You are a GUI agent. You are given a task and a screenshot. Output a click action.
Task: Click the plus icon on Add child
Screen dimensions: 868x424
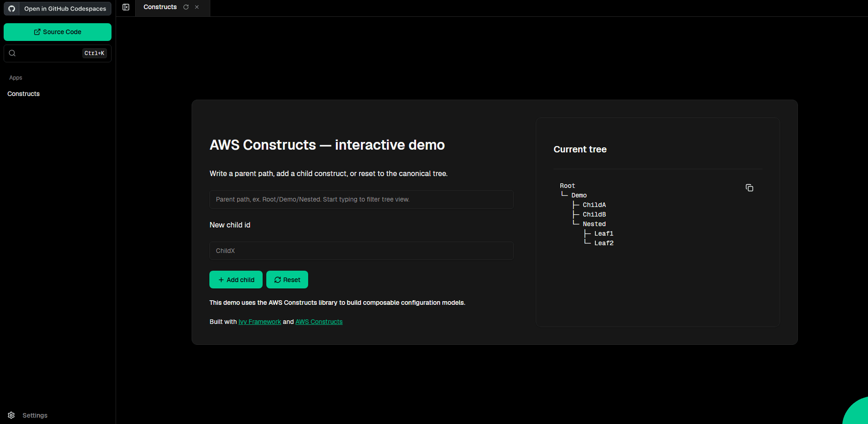[x=221, y=279]
